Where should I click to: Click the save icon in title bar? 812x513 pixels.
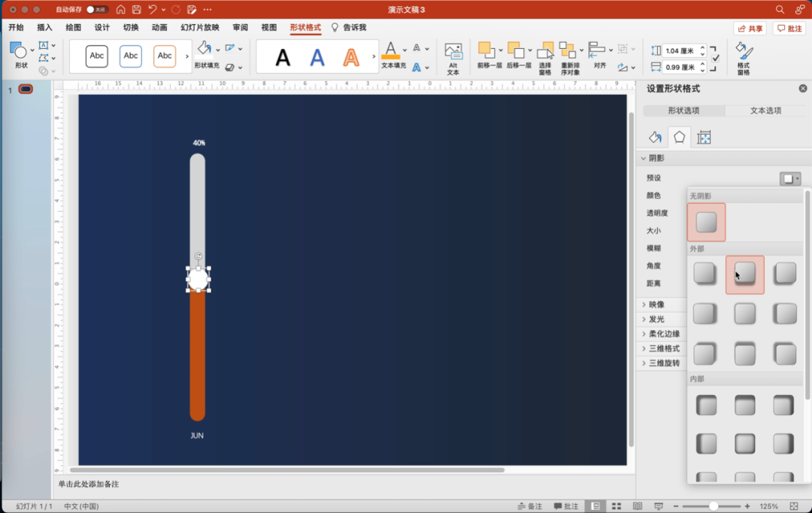pyautogui.click(x=137, y=9)
